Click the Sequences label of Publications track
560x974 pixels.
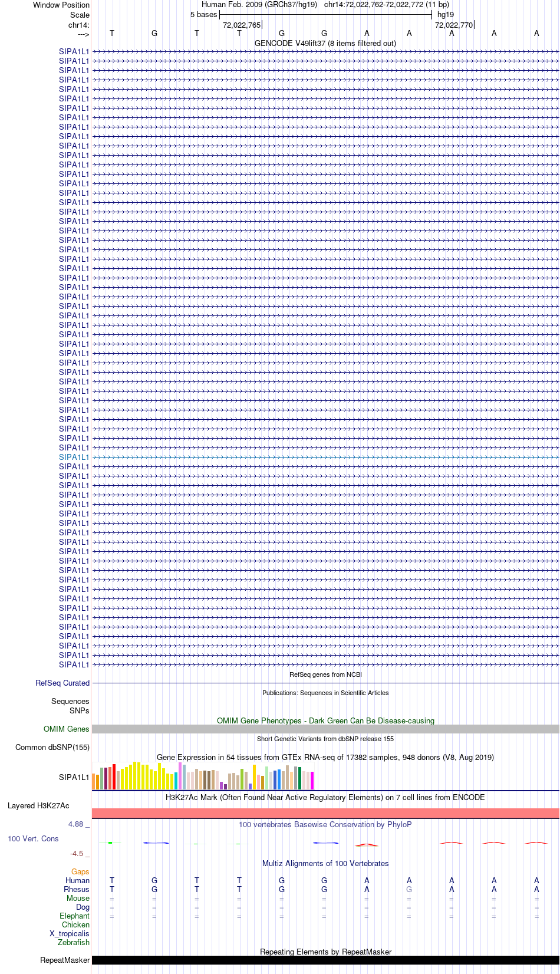coord(70,701)
